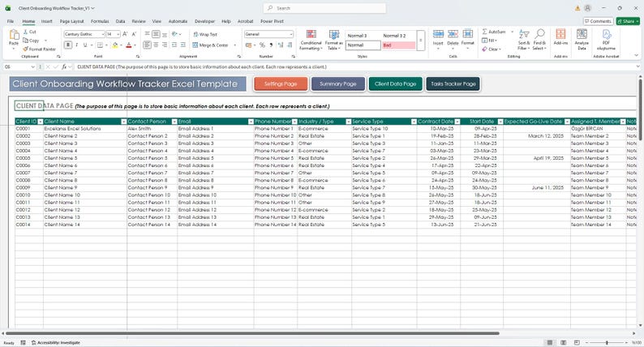
Task: Click the Orientation text angle icon
Action: pos(174,34)
